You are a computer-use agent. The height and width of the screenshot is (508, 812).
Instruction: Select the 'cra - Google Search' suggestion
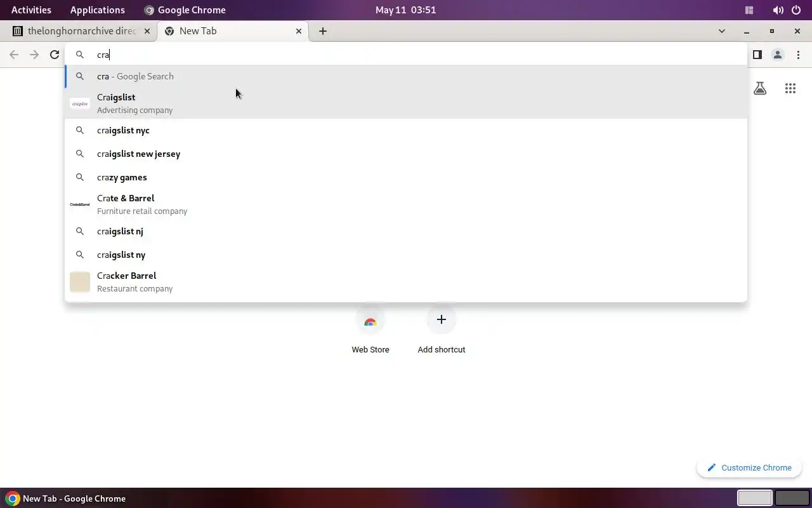click(406, 76)
